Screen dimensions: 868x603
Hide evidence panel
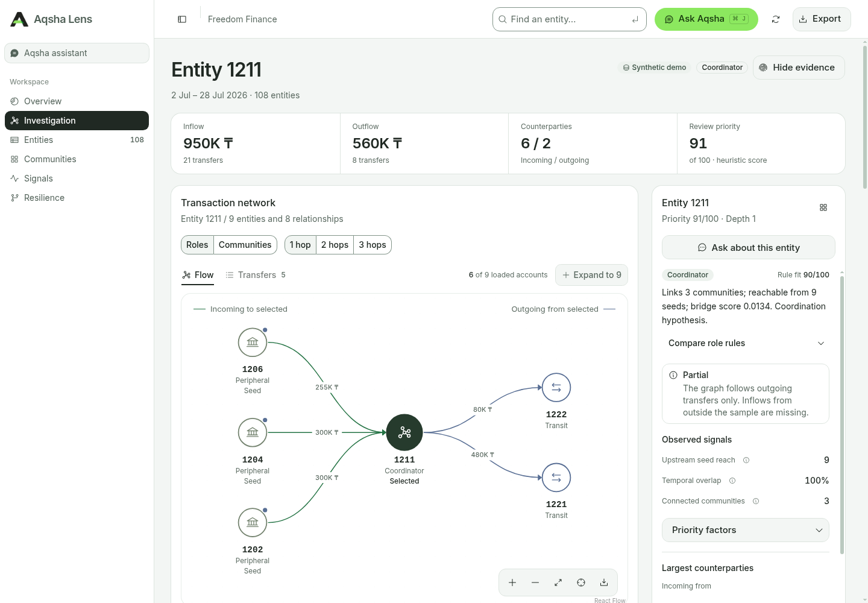click(x=799, y=68)
